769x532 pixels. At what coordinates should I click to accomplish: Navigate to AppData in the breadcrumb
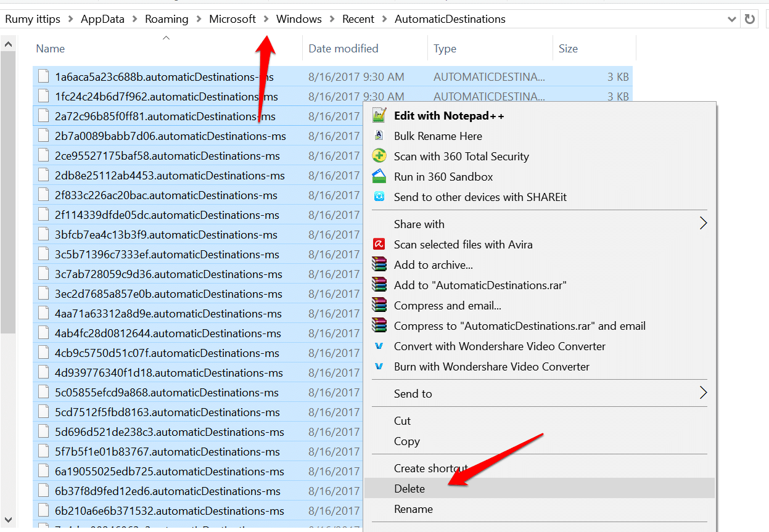(102, 19)
